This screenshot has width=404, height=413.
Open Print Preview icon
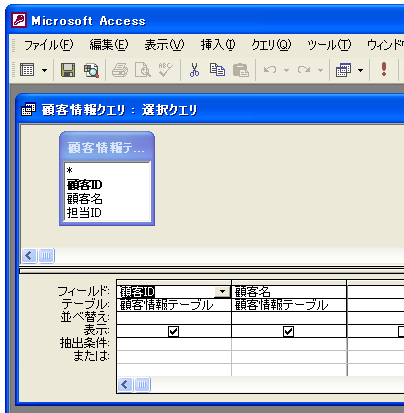[x=143, y=70]
